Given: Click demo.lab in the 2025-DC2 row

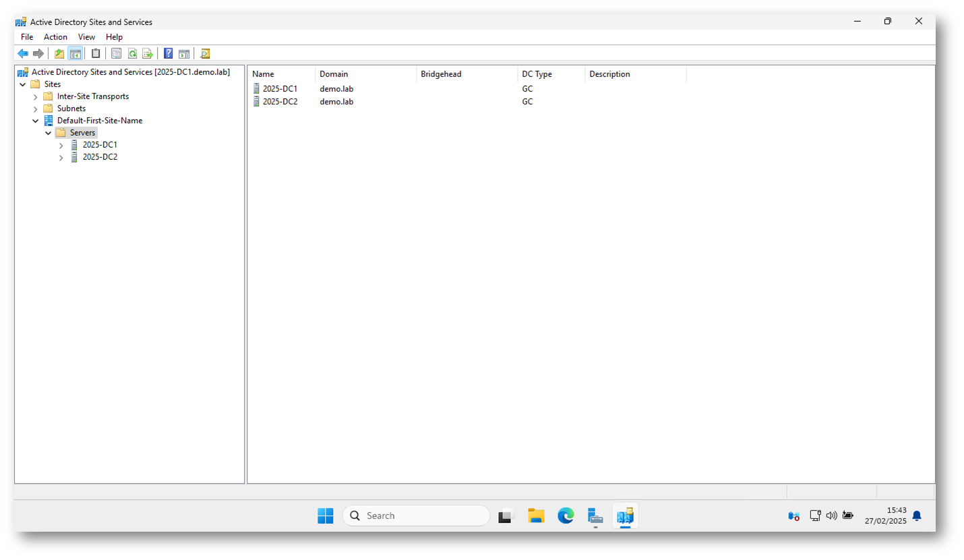Looking at the screenshot, I should tap(336, 102).
